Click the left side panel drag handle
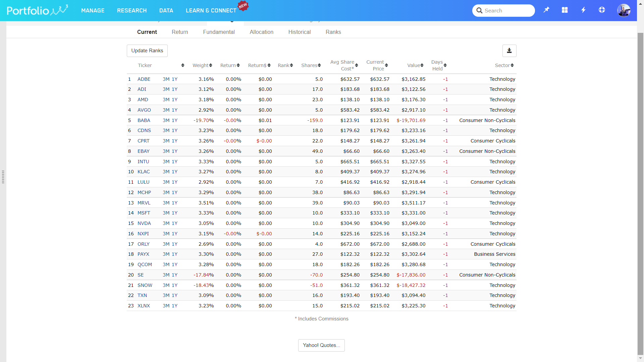 point(3,177)
